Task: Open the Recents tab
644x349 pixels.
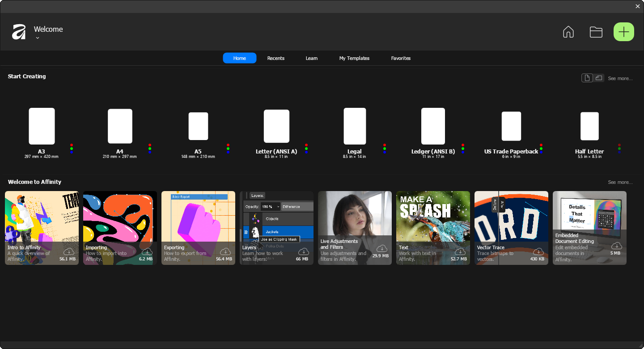Action: coord(275,58)
